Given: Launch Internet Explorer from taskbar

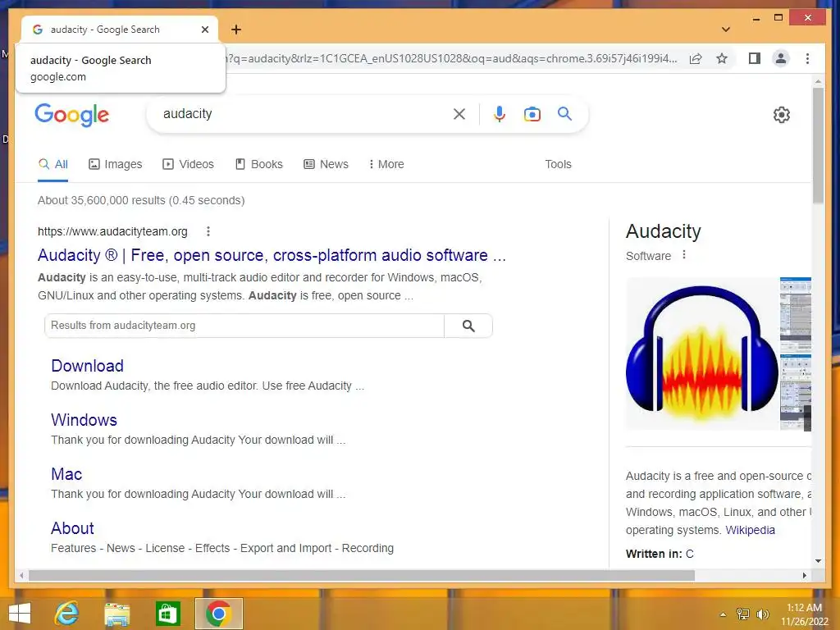Looking at the screenshot, I should 67,614.
